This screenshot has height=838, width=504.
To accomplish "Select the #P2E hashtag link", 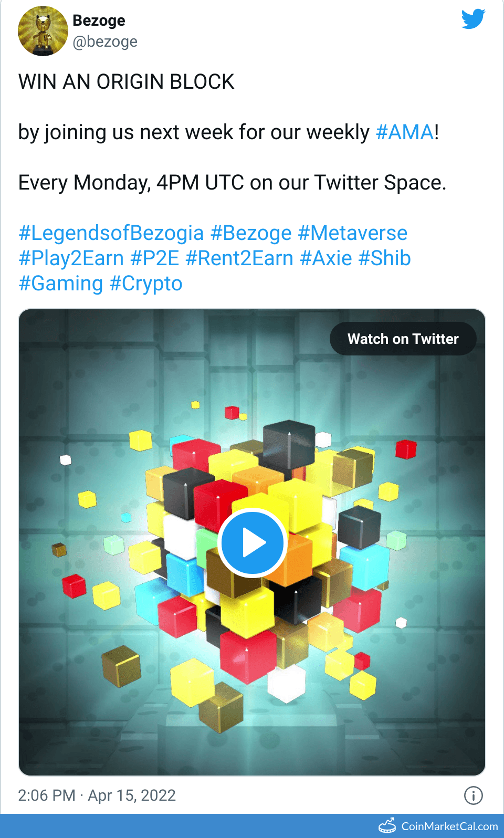I will pyautogui.click(x=155, y=258).
